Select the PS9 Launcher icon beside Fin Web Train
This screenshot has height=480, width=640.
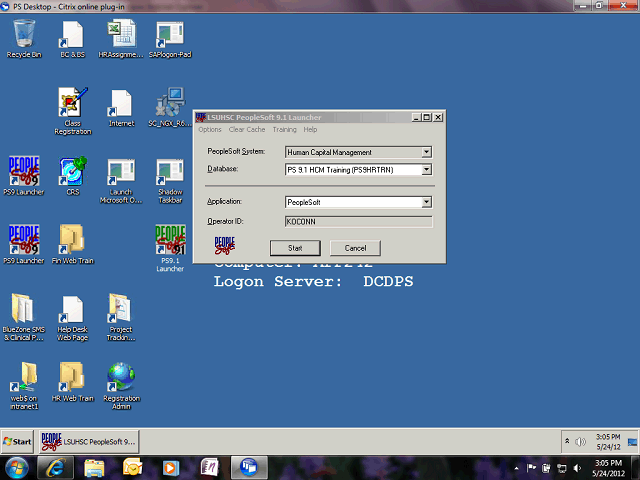(24, 244)
